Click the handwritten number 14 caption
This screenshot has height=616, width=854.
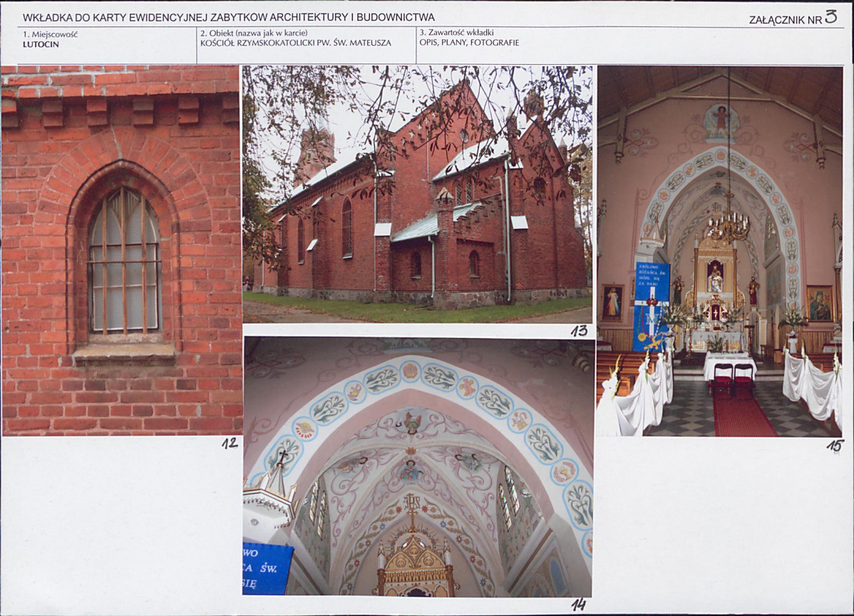tap(578, 604)
